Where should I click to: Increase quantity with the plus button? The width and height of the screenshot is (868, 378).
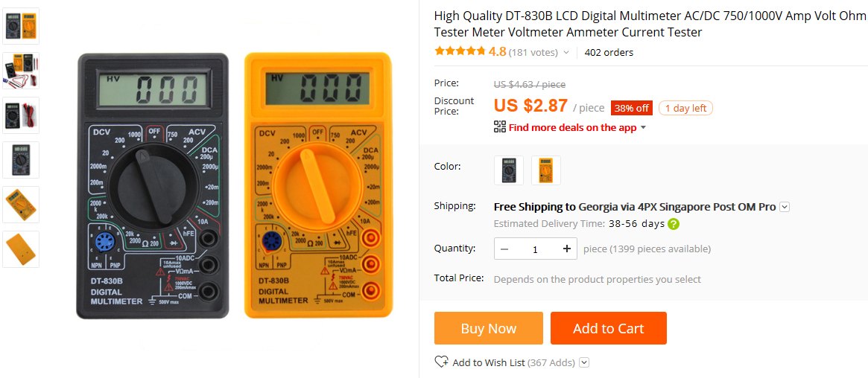(566, 249)
